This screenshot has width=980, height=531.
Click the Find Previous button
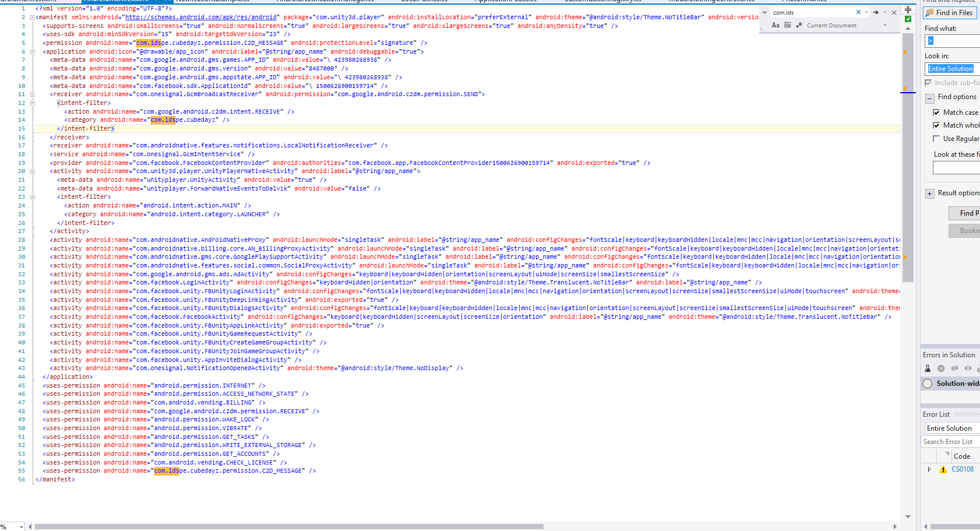pos(965,213)
